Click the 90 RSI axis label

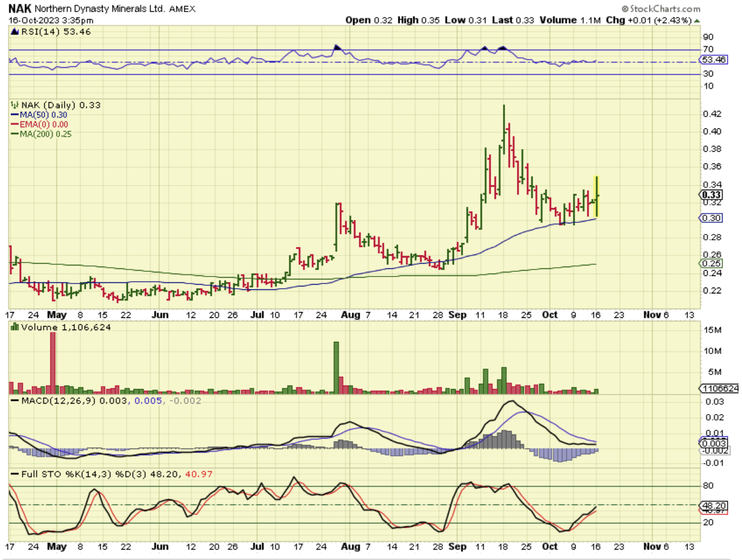click(708, 37)
